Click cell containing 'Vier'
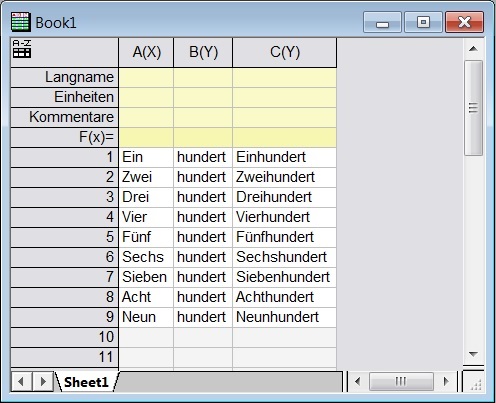Image resolution: width=496 pixels, height=403 pixels. click(146, 217)
